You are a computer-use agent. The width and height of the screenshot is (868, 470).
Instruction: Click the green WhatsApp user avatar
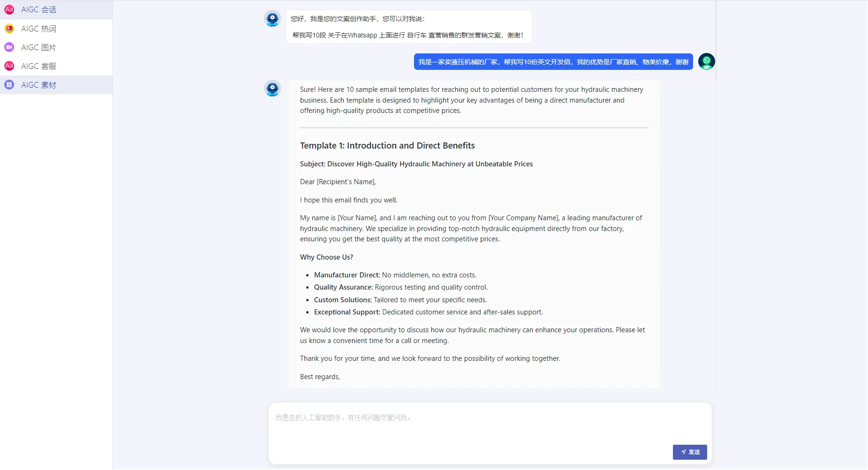coord(706,61)
